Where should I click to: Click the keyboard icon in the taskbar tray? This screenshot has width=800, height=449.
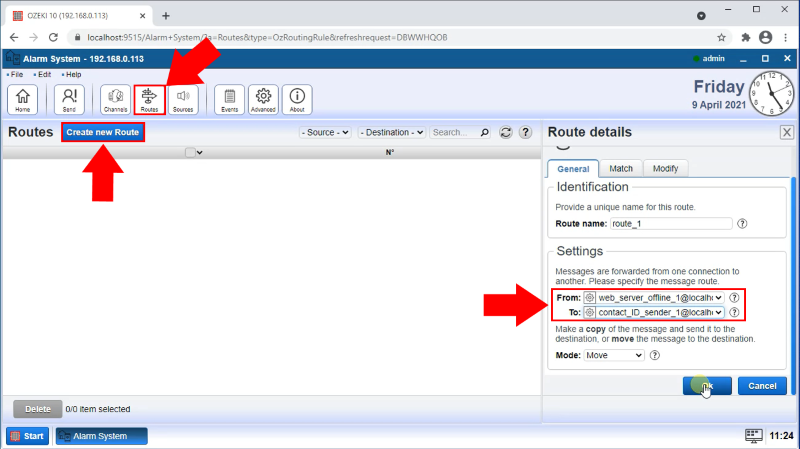tap(754, 435)
